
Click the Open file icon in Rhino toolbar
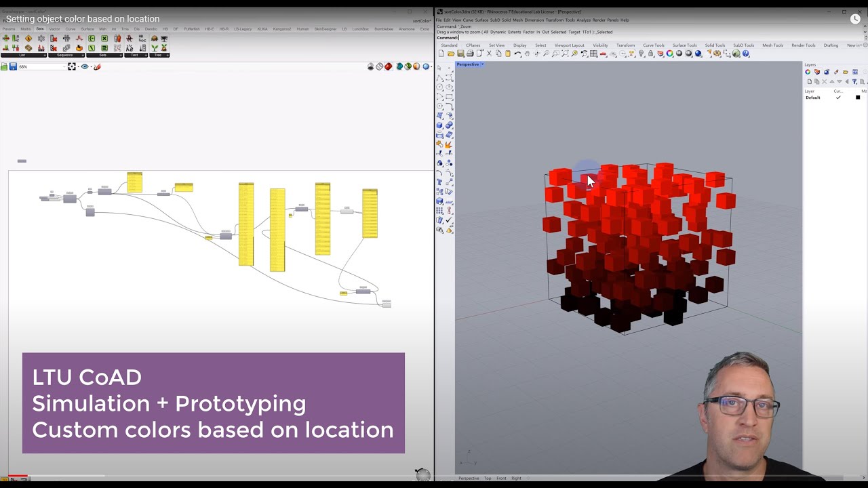(451, 54)
